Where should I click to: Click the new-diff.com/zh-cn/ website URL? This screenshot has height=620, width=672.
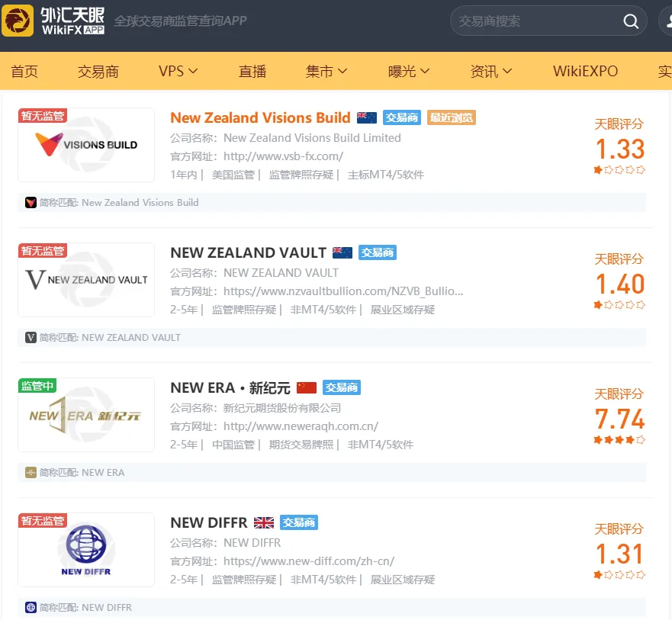309,561
